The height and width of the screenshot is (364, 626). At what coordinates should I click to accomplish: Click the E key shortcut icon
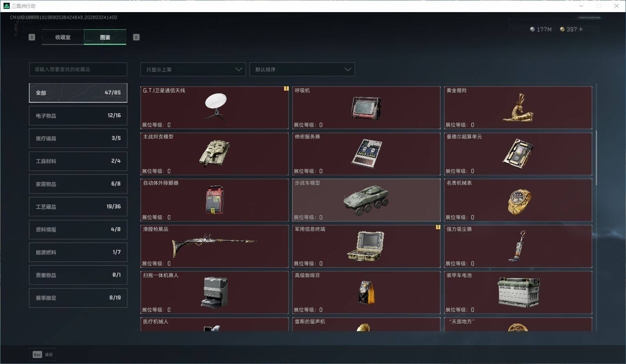click(136, 37)
